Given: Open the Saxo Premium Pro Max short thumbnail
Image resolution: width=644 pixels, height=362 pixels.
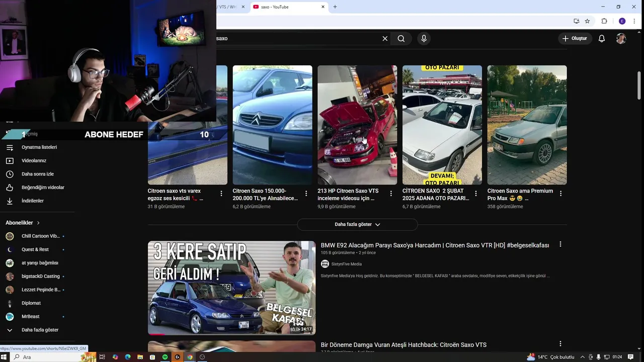Looking at the screenshot, I should (527, 125).
